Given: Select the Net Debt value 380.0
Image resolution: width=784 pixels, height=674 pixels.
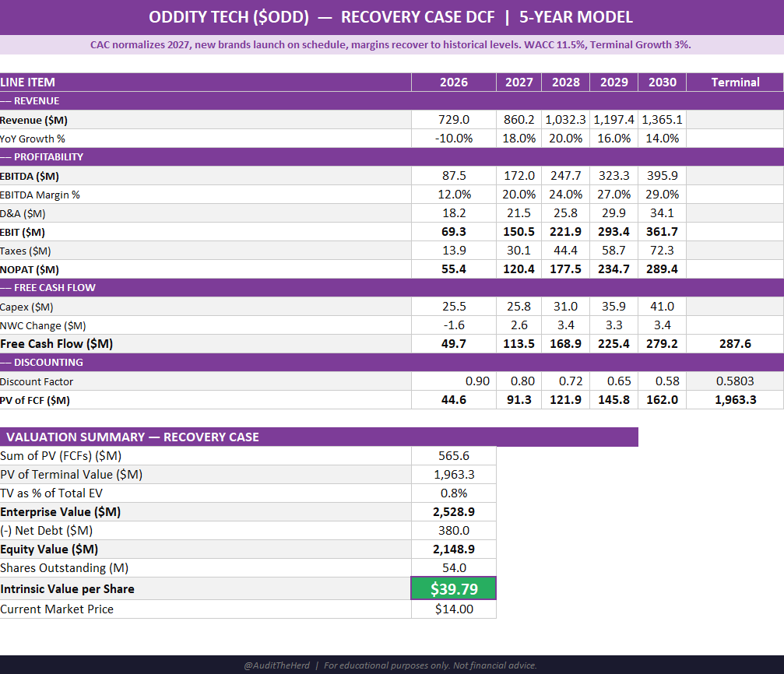Looking at the screenshot, I should tap(453, 531).
